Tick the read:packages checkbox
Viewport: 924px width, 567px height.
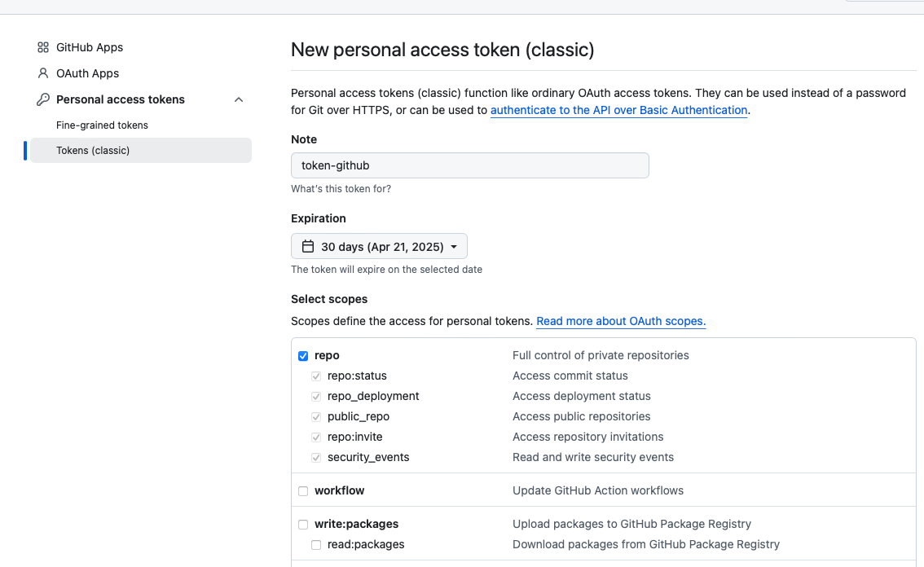click(x=316, y=545)
